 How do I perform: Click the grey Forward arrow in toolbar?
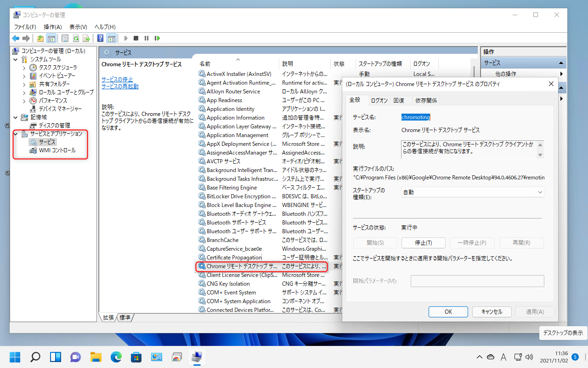point(26,38)
